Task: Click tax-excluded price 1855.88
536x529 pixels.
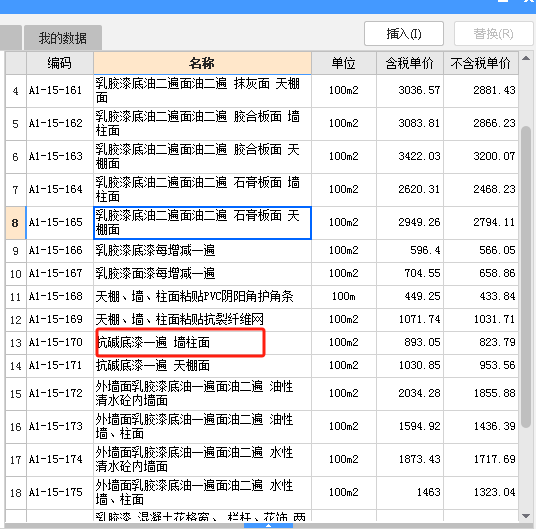Action: tap(494, 394)
